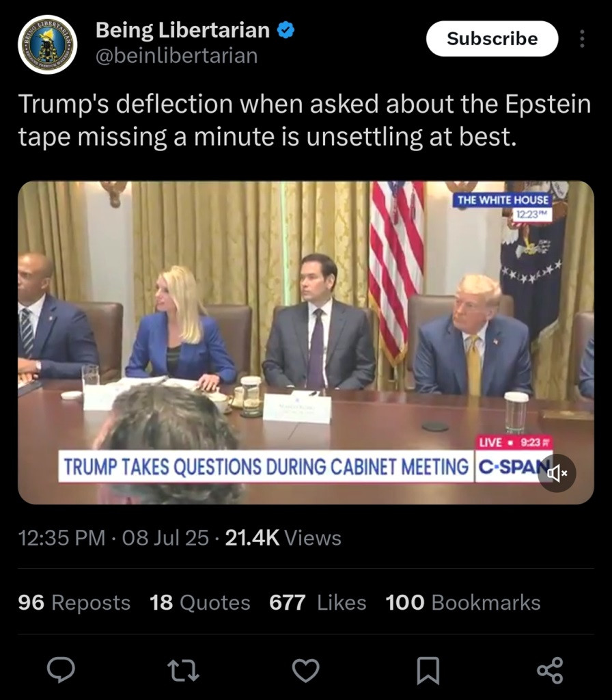Viewport: 612px width, 700px height.
Task: Bookmark the post using the bookmark icon
Action: 428,670
